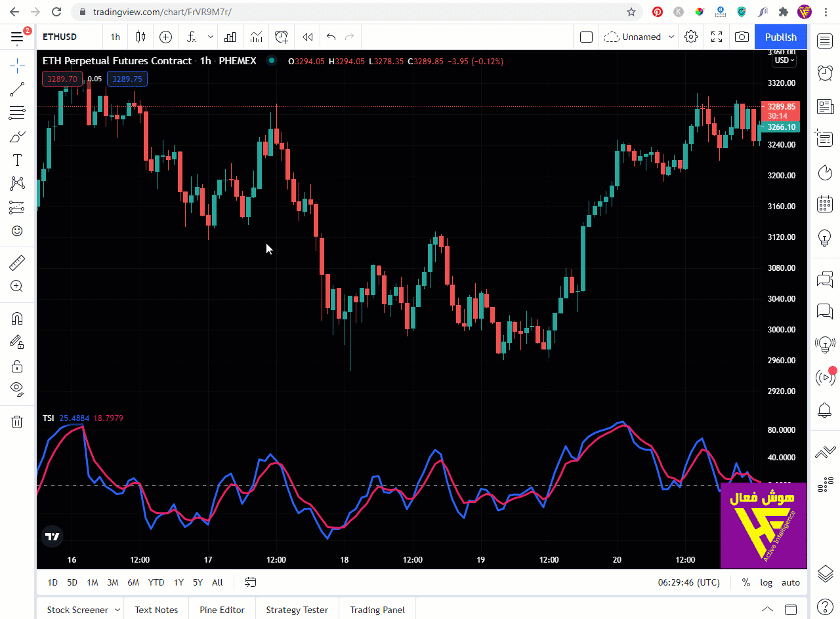Screen dimensions: 840x619
Task: Click the compare or add symbol icon
Action: [165, 37]
